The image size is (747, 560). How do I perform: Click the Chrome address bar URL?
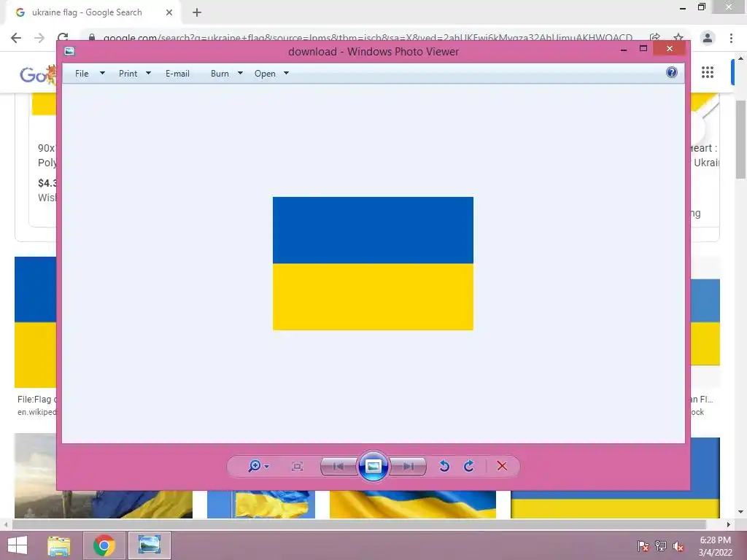tap(368, 38)
